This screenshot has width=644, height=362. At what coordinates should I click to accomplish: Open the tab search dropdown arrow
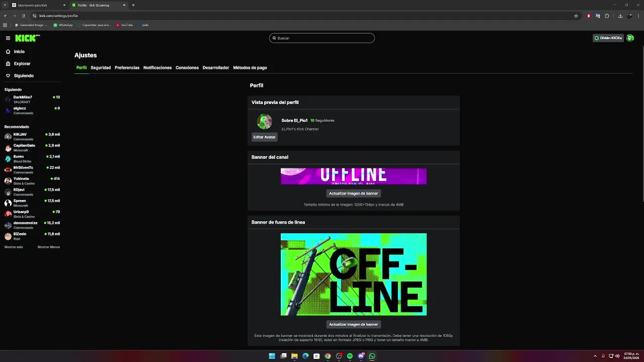pos(4,5)
